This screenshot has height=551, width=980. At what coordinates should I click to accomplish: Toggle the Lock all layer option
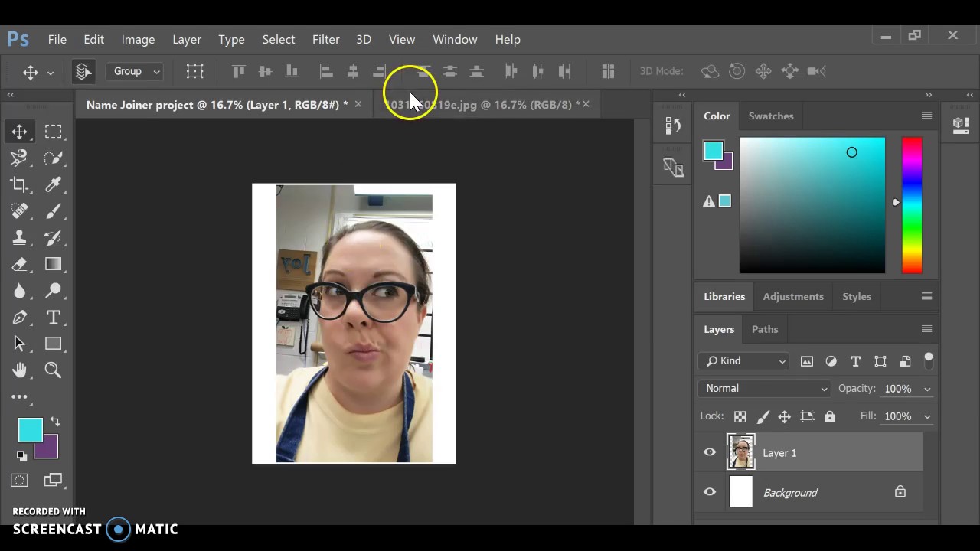(830, 416)
